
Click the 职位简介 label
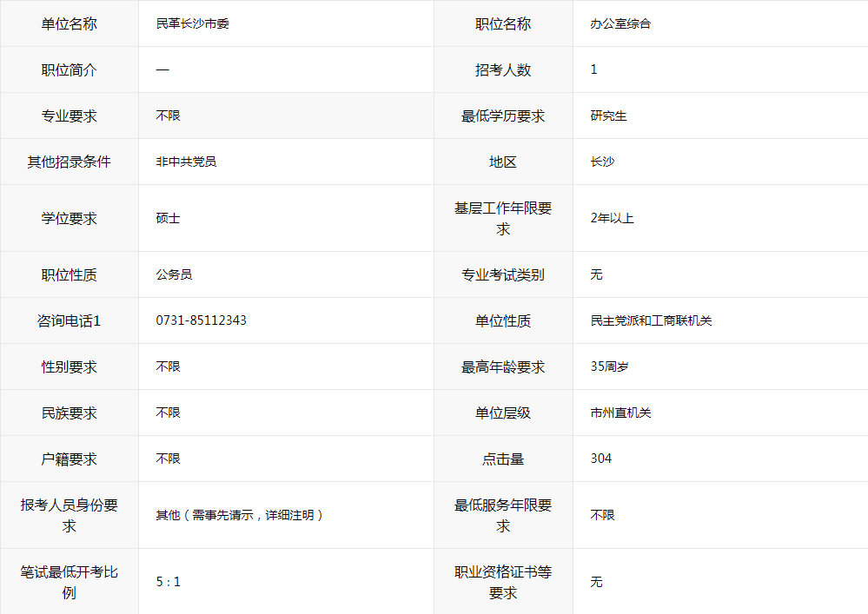pyautogui.click(x=70, y=69)
